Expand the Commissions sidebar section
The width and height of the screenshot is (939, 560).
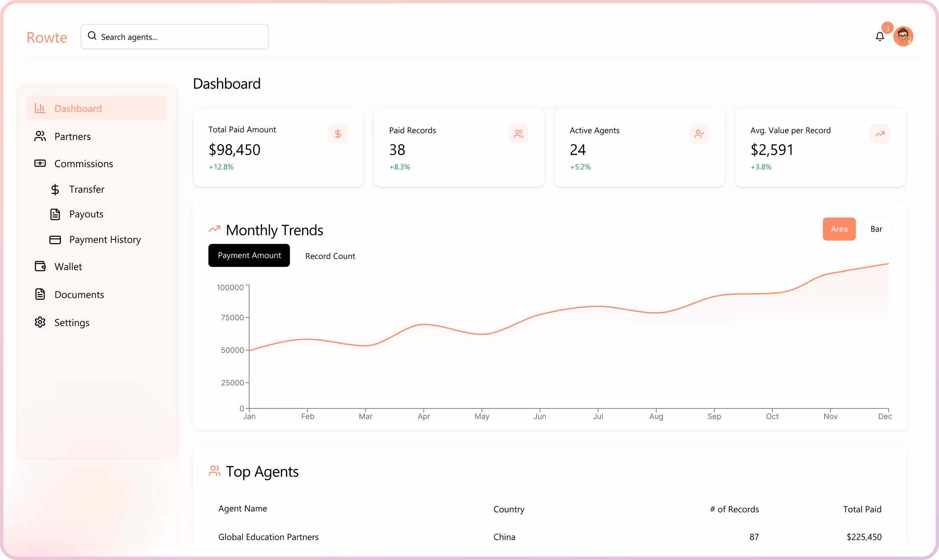coord(83,164)
